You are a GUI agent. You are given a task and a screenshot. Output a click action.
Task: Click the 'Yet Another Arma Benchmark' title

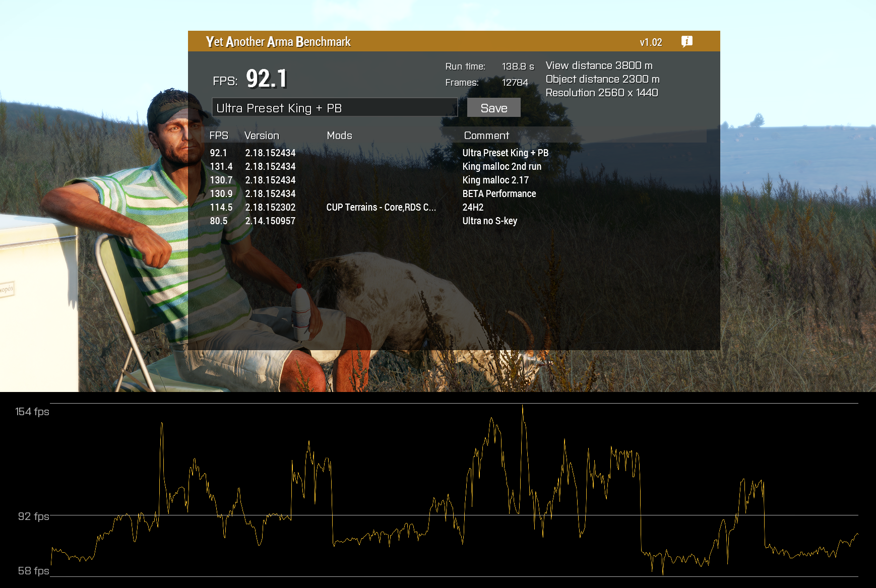coord(278,42)
